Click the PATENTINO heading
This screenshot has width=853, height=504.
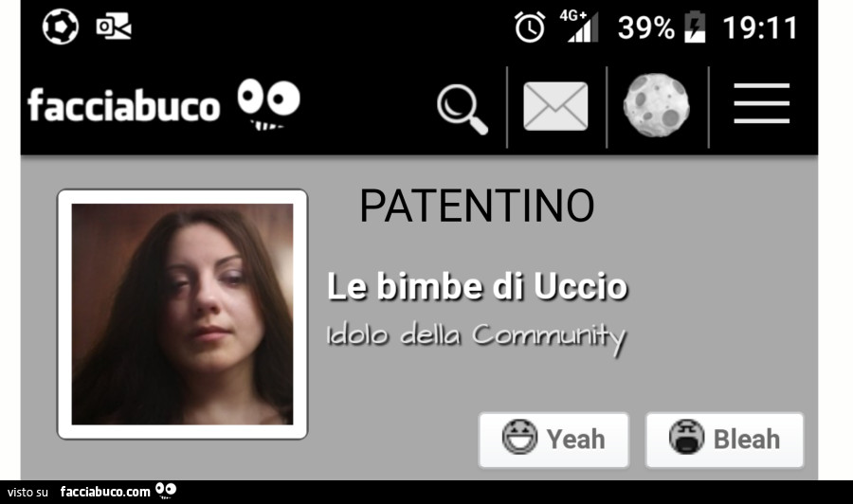(477, 206)
